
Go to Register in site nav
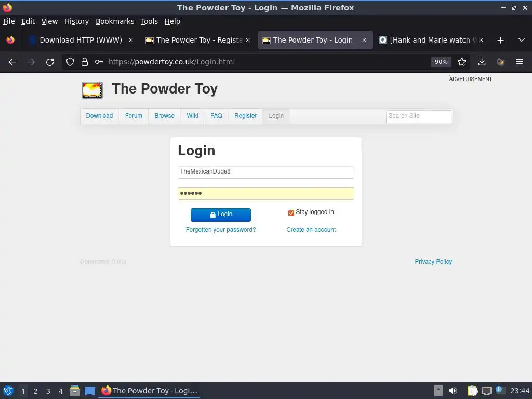click(x=245, y=116)
